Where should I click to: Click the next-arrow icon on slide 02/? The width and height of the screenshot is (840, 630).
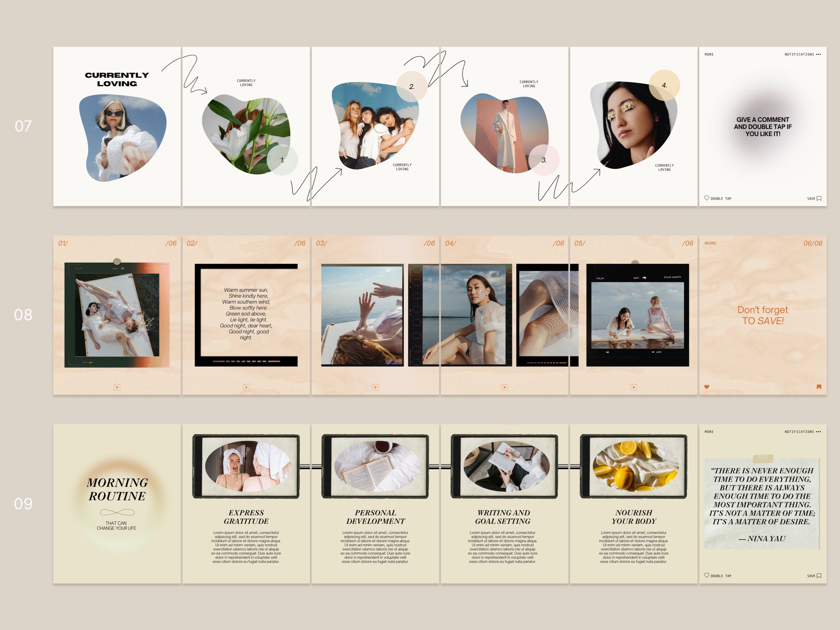(x=246, y=387)
